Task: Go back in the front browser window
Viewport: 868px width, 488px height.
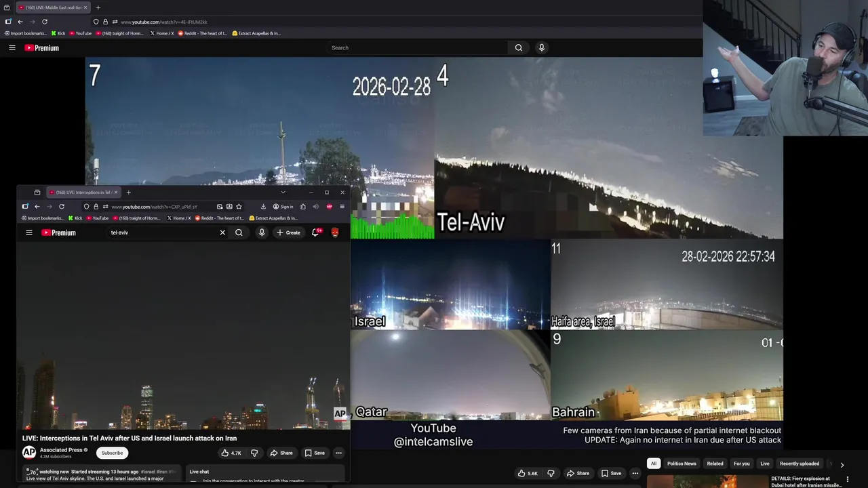Action: 37,207
